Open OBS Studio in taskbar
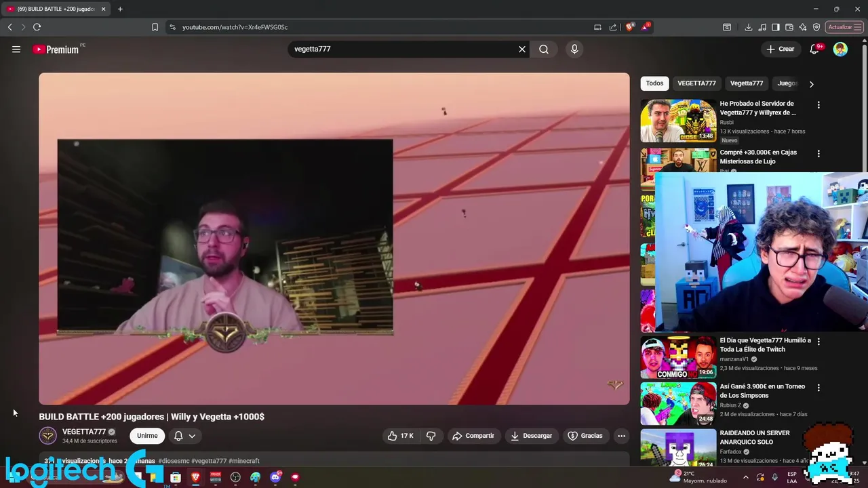The image size is (868, 488). click(235, 477)
